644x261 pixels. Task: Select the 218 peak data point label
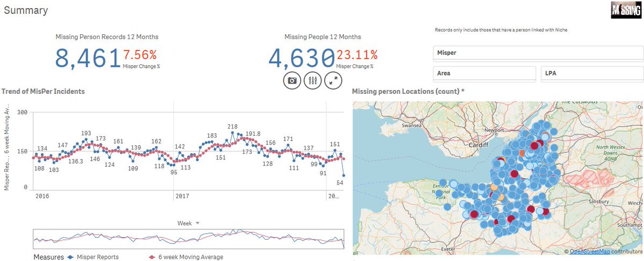point(232,126)
